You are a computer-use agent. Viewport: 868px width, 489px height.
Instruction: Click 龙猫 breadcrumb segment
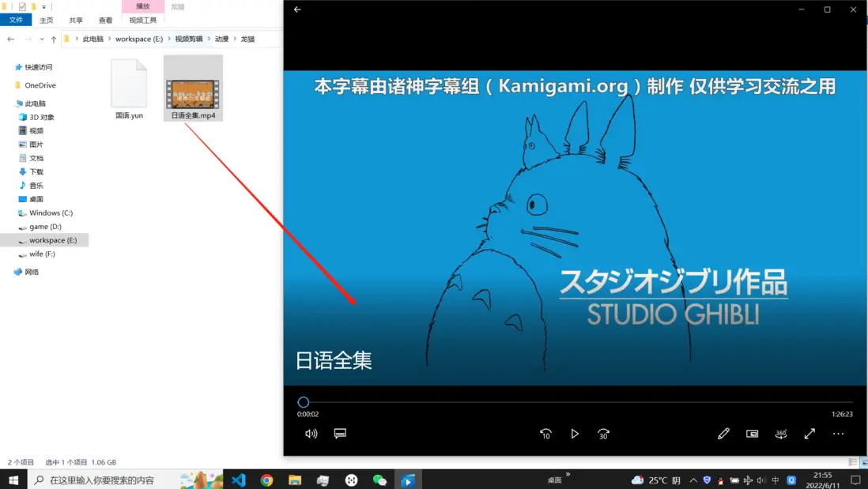tap(247, 39)
